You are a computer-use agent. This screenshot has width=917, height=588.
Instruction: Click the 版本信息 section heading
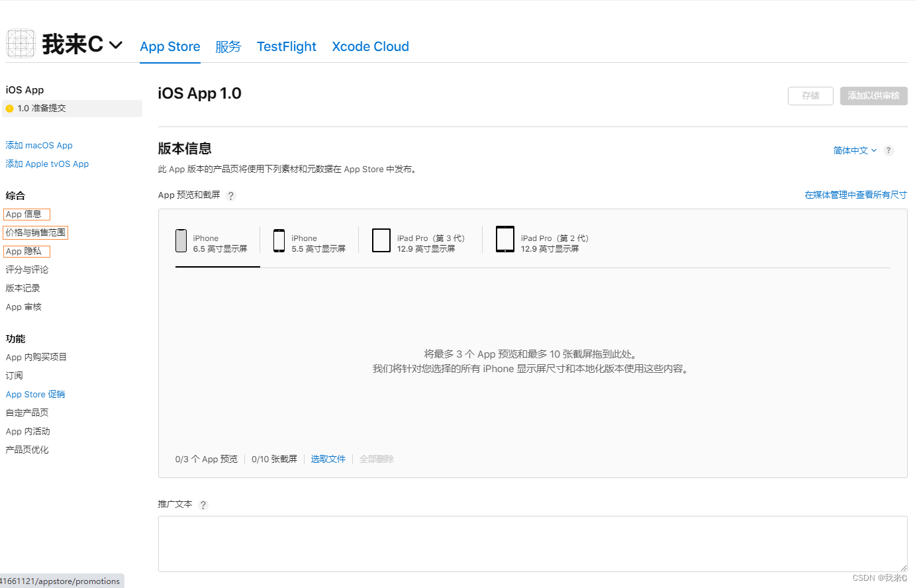[185, 148]
